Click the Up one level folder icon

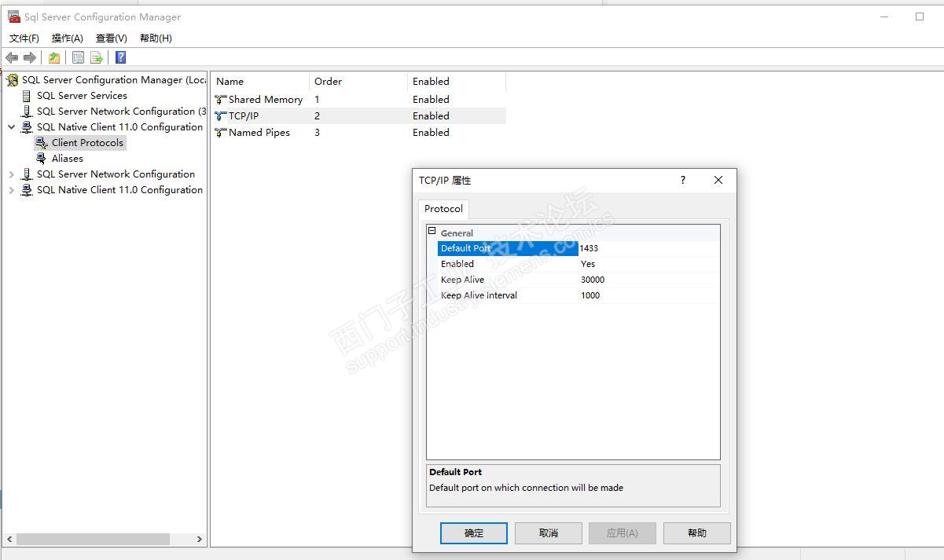[53, 57]
